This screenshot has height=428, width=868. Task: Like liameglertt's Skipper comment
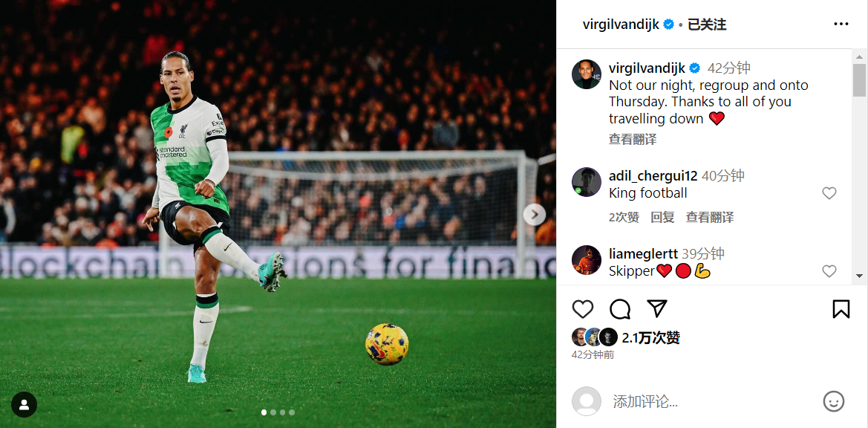(829, 270)
